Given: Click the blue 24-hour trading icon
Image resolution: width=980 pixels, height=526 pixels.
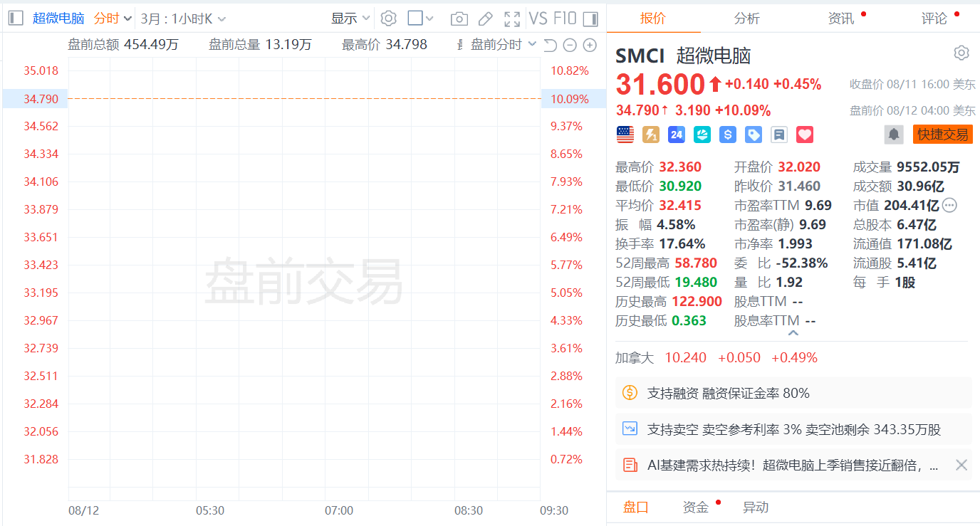Looking at the screenshot, I should 677,134.
